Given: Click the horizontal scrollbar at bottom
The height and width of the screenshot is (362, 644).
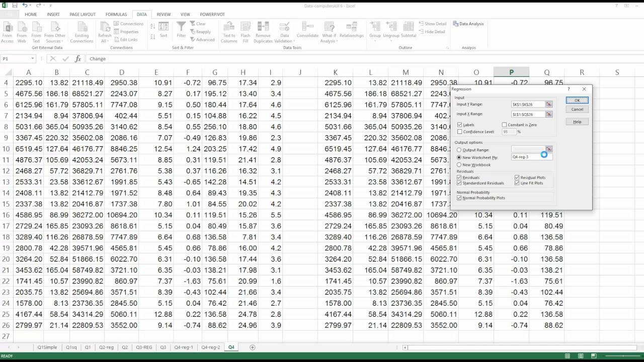Looking at the screenshot, I should tap(522, 347).
